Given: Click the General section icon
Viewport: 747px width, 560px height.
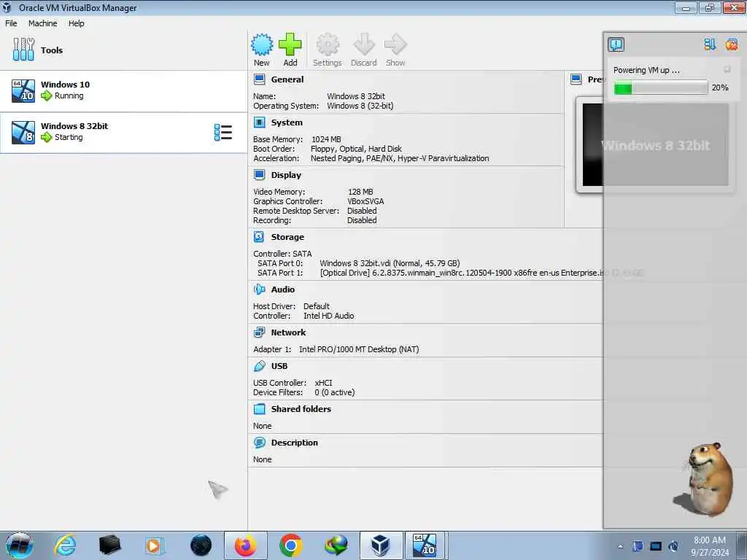Looking at the screenshot, I should [x=260, y=79].
